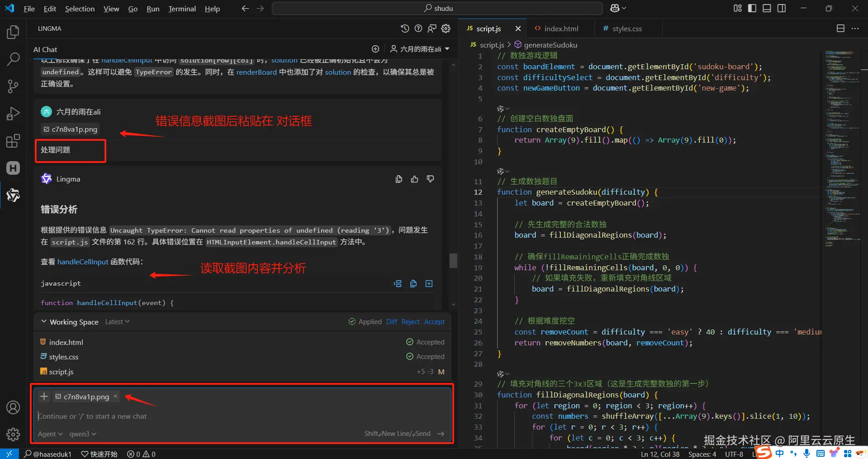The height and width of the screenshot is (459, 868).
Task: Open the Explorer view in activity bar
Action: 13,32
